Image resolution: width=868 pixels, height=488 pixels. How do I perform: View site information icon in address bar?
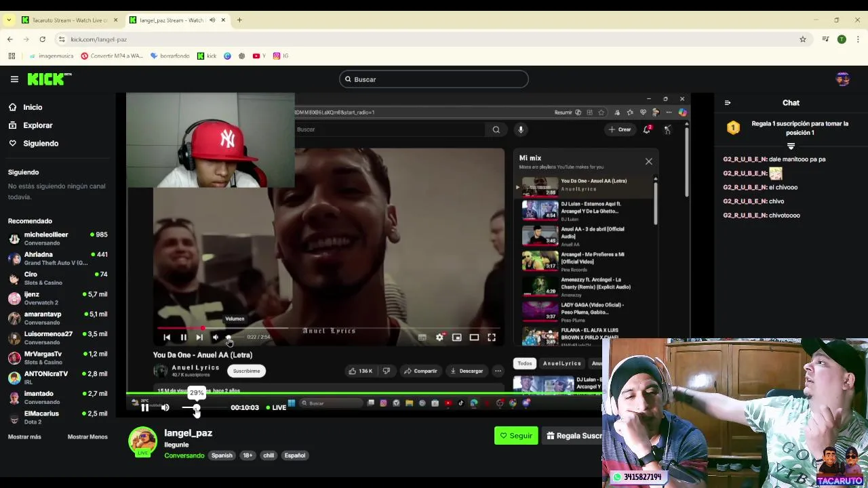(62, 39)
